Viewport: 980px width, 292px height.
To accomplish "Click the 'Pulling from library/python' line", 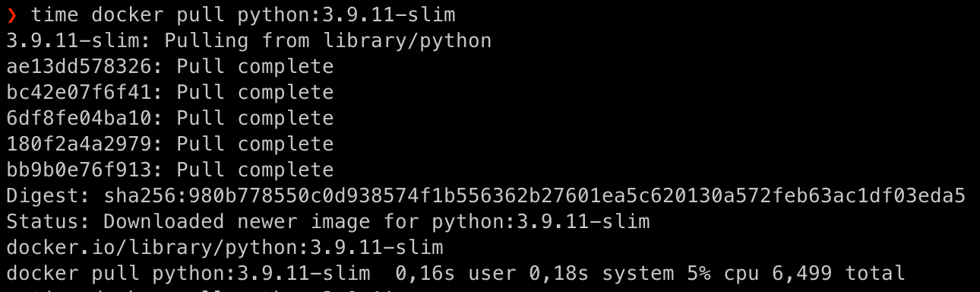I will point(248,41).
